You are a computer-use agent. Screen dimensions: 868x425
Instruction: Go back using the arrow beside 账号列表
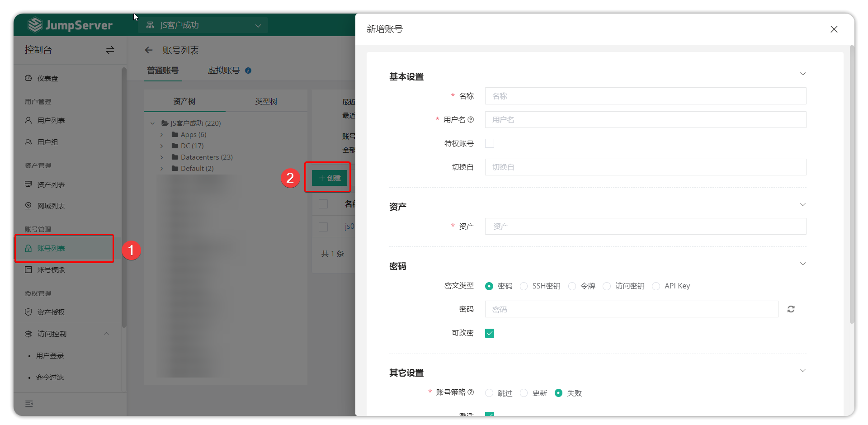149,50
